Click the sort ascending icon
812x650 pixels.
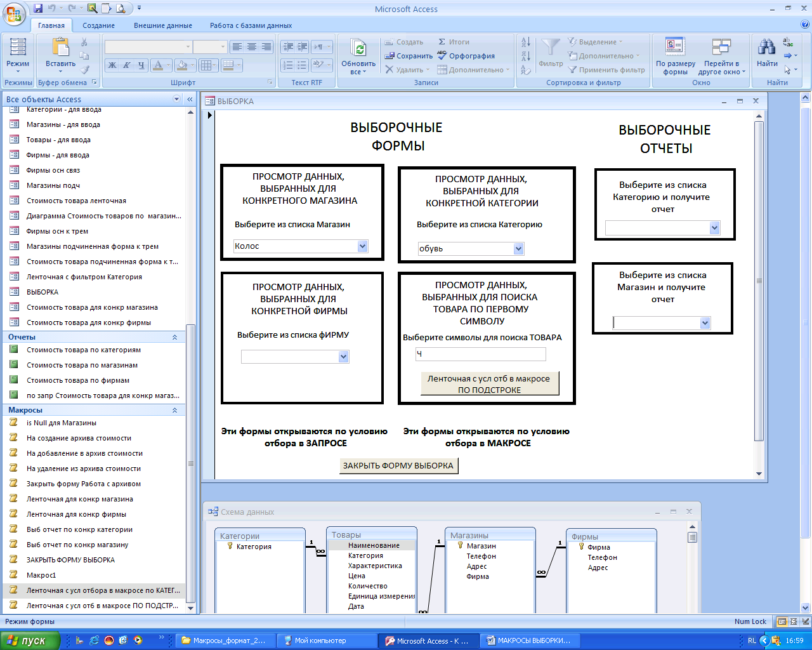[x=526, y=42]
